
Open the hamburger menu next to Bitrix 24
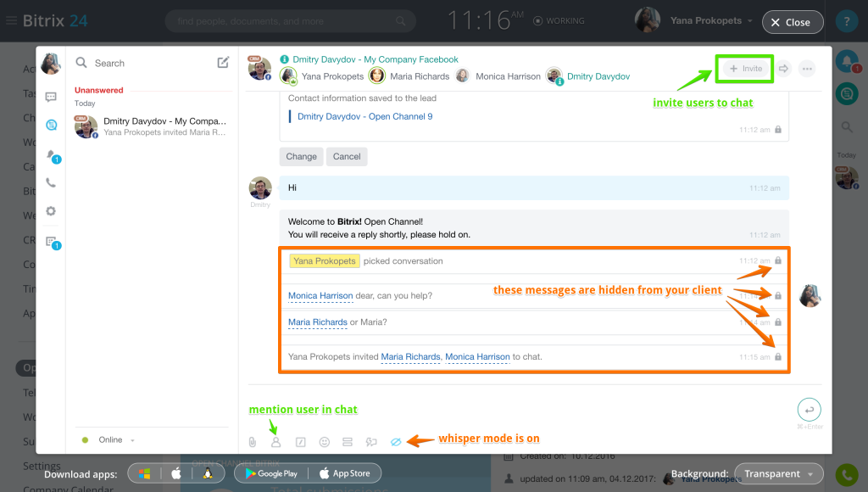(11, 21)
